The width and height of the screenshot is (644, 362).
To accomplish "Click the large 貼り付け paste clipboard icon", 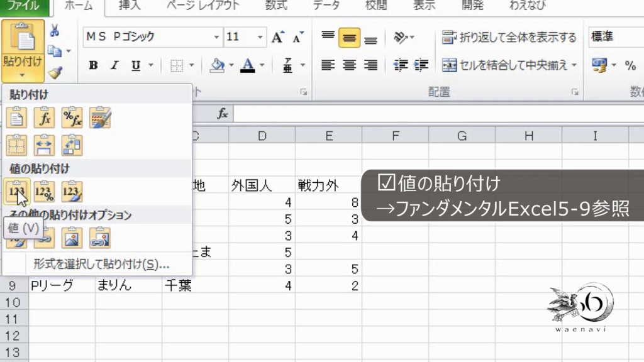I will coord(23,38).
